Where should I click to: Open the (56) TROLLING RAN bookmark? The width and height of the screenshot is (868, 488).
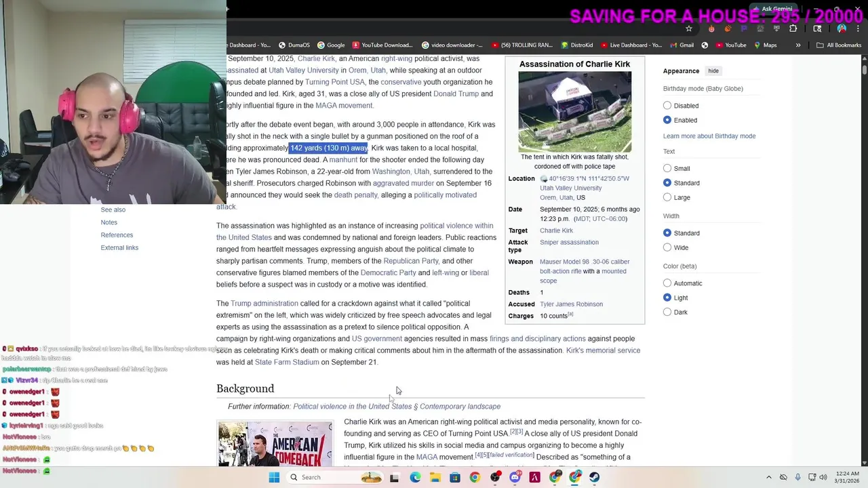522,45
